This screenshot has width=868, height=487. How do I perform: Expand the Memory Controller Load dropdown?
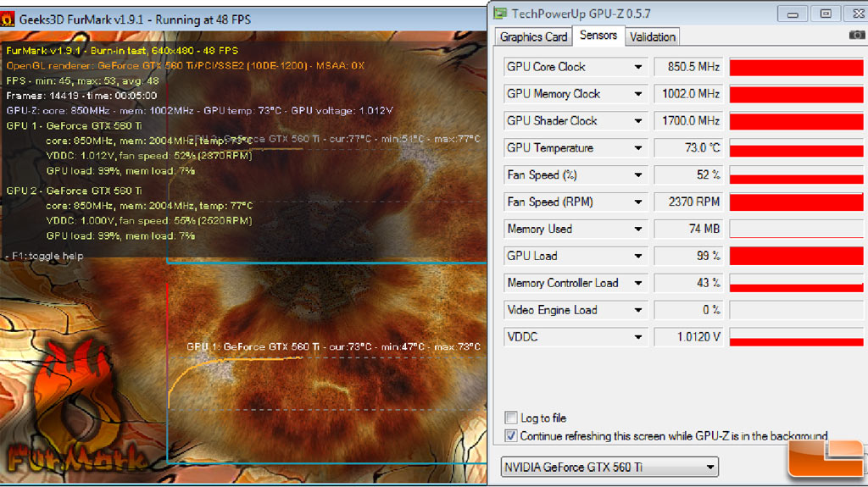(x=638, y=284)
